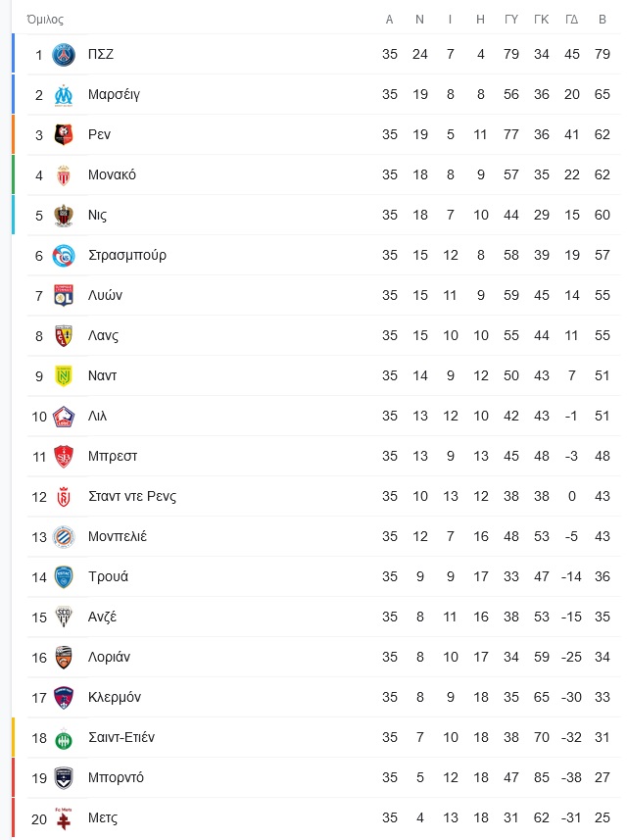Click the Λιλ club crest
This screenshot has width=627, height=840.
click(64, 417)
